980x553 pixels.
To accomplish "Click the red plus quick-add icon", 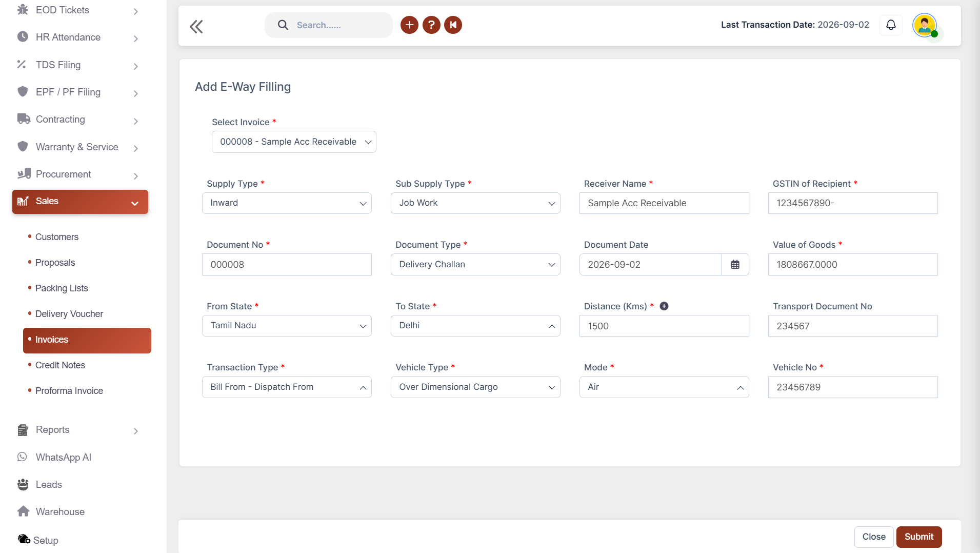I will pyautogui.click(x=409, y=25).
